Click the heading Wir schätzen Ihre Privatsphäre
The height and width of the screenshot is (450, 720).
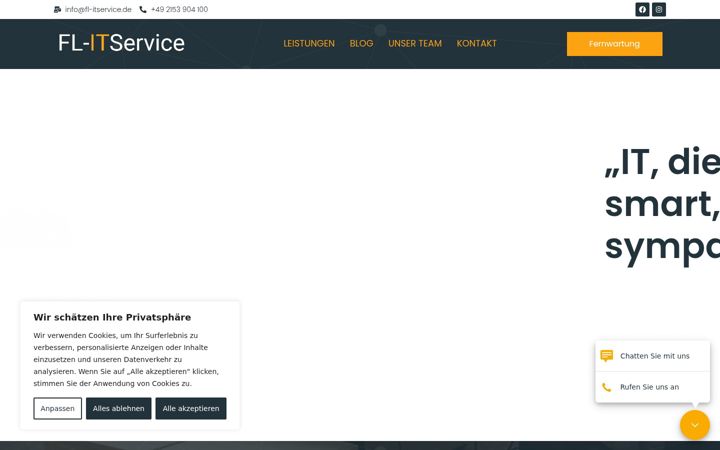point(112,317)
